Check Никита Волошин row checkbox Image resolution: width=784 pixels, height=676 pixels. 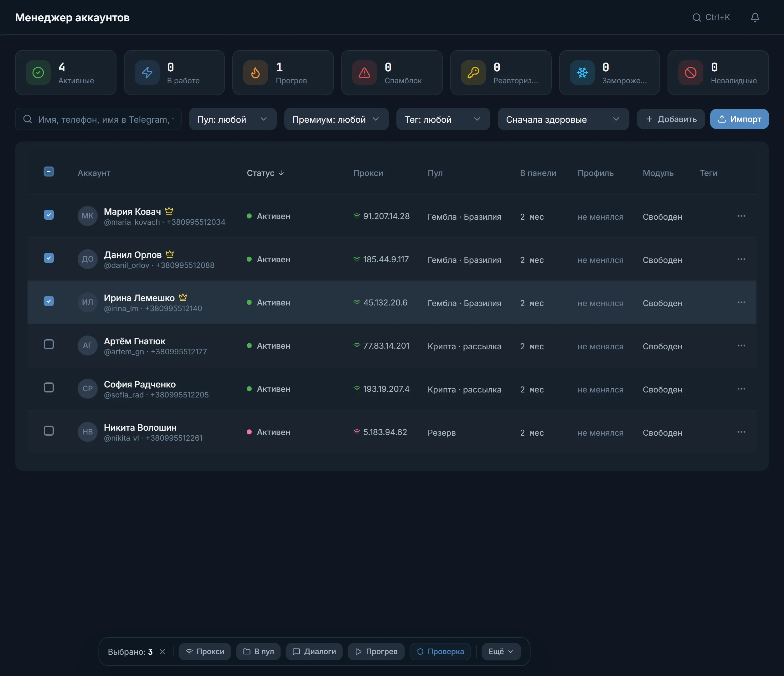coord(49,431)
